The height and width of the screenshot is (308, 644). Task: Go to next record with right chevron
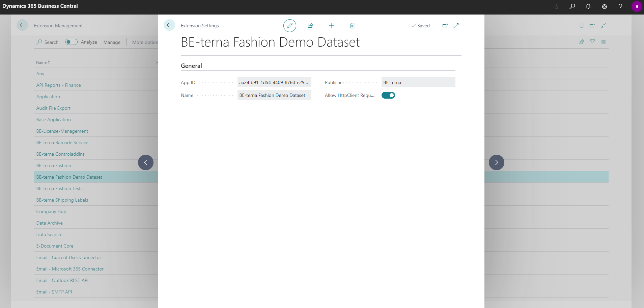pos(496,162)
